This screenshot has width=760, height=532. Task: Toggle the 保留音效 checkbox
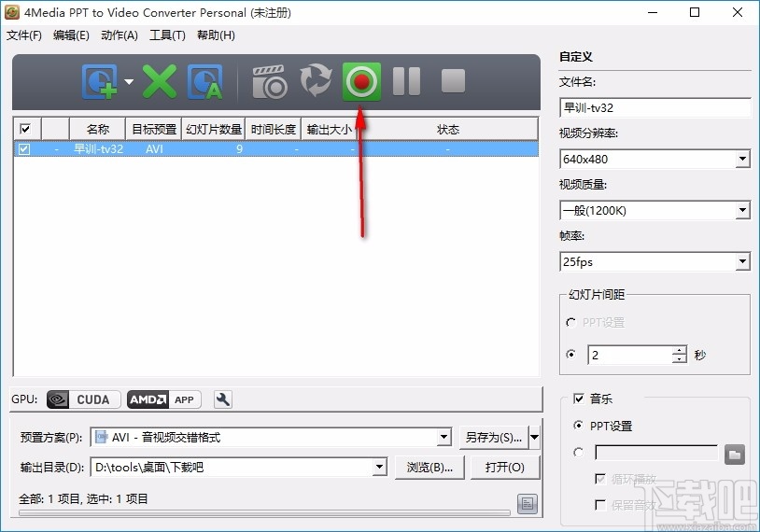(x=600, y=505)
